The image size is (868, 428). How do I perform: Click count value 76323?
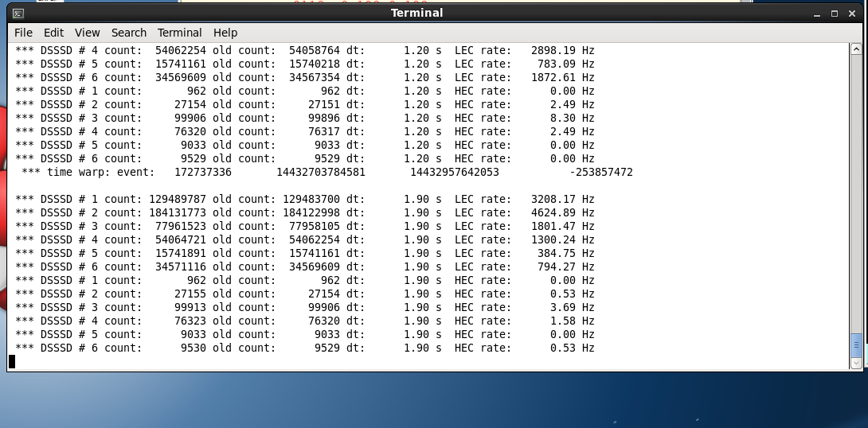[x=190, y=321]
